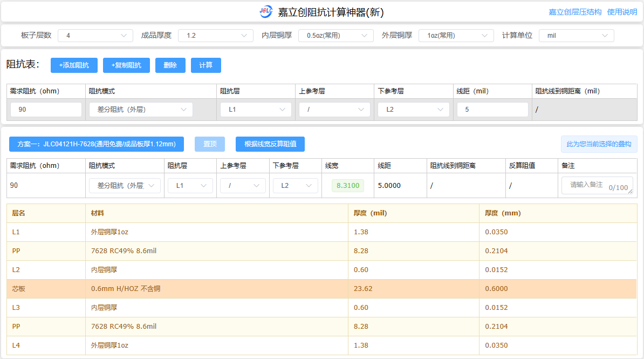The height and width of the screenshot is (359, 644).
Task: Open the 计算单位 mil dropdown
Action: pos(576,36)
